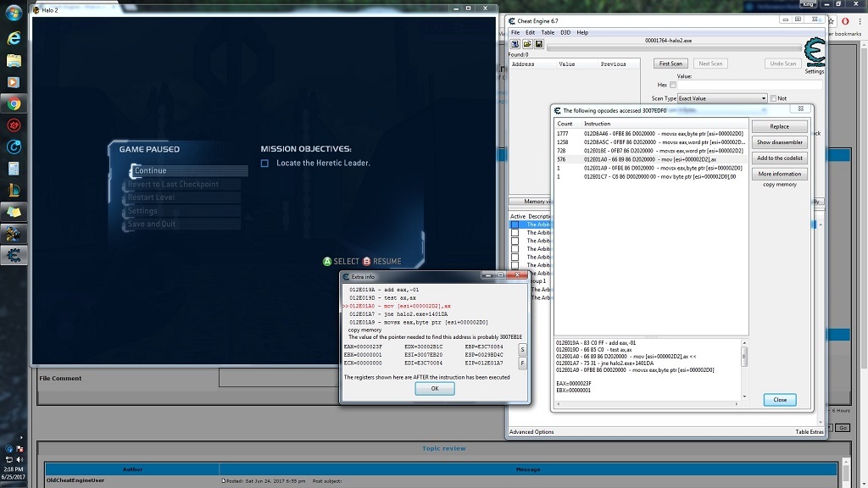The height and width of the screenshot is (488, 868).
Task: Open Windows Start orb
Action: click(x=14, y=13)
